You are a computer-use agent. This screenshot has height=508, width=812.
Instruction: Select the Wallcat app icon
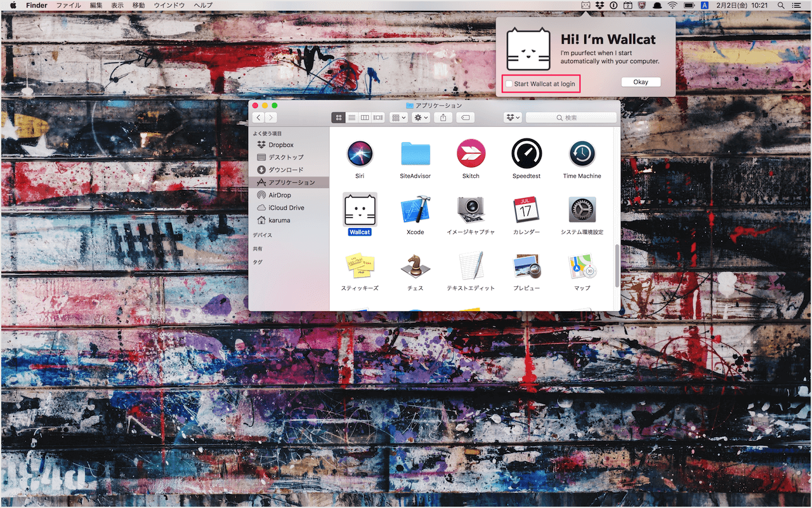[x=360, y=210]
